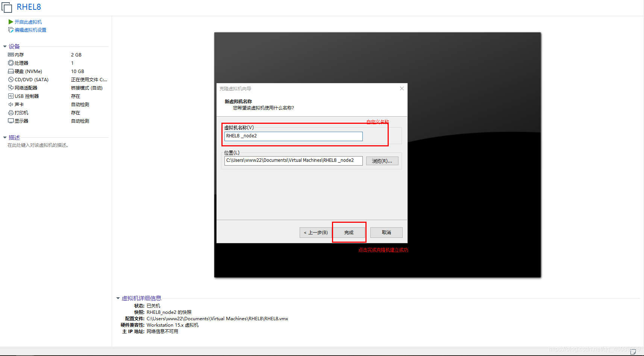
Task: Select the memory device icon
Action: click(x=11, y=55)
